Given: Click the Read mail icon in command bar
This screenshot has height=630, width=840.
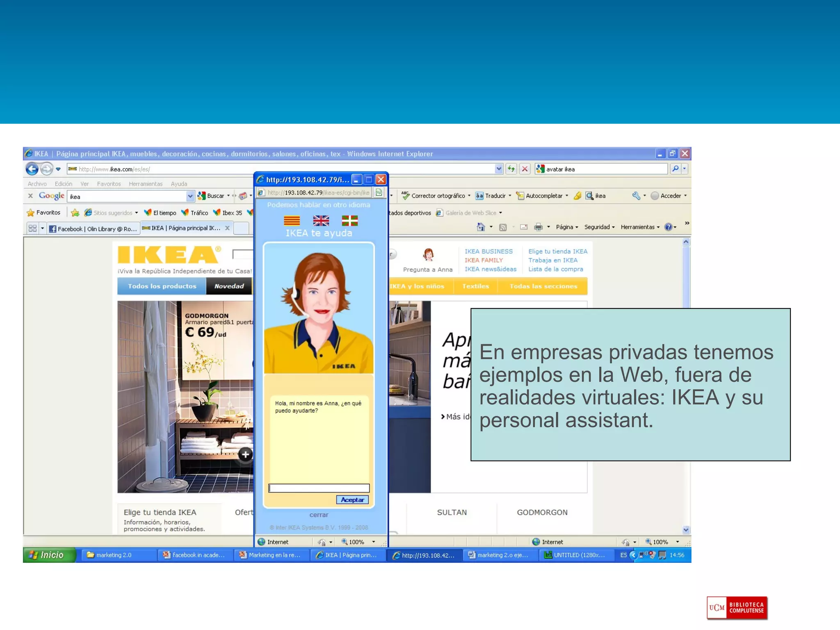Looking at the screenshot, I should click(x=524, y=227).
